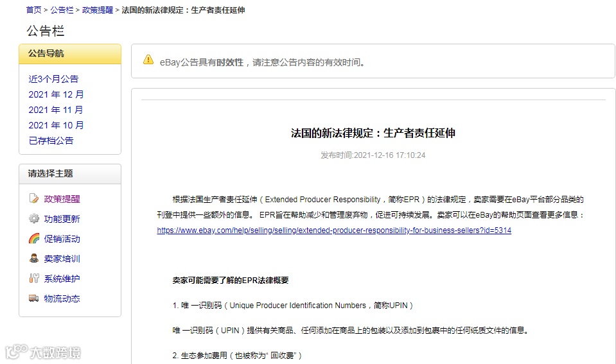Click the 物流动态 truck icon
Viewport: 616px width, 364px height.
tap(34, 299)
